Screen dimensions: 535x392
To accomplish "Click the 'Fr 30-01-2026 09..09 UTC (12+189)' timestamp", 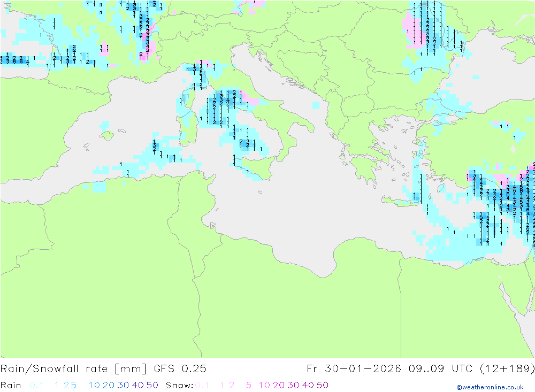I will coord(421,369).
